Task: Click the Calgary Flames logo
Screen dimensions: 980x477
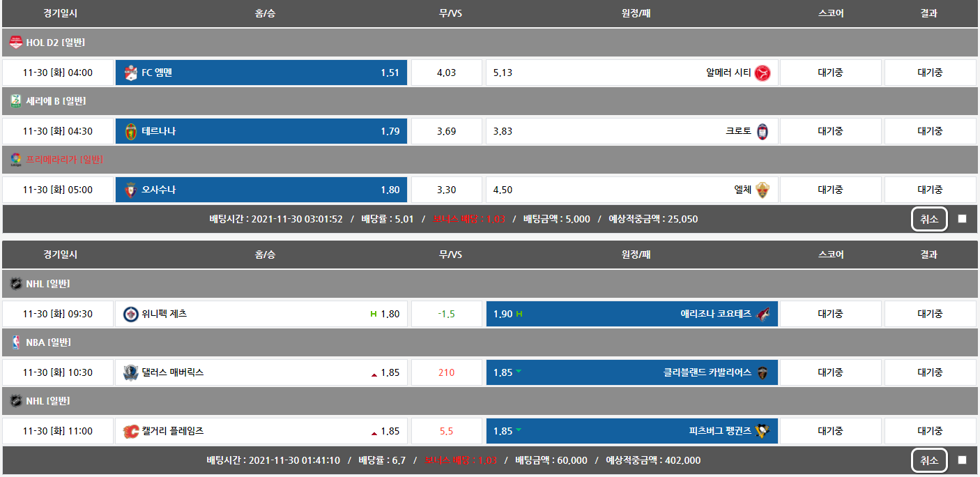Action: coord(130,431)
